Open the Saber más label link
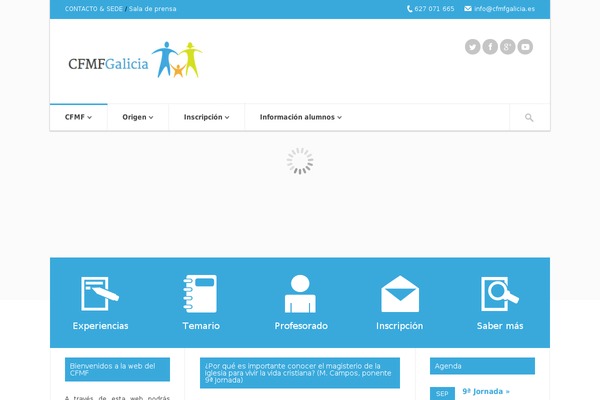 [x=500, y=326]
